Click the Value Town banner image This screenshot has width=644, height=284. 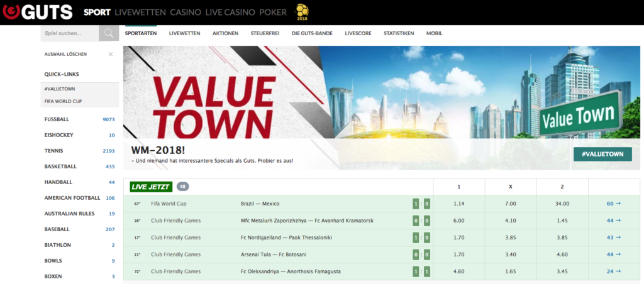pos(382,107)
